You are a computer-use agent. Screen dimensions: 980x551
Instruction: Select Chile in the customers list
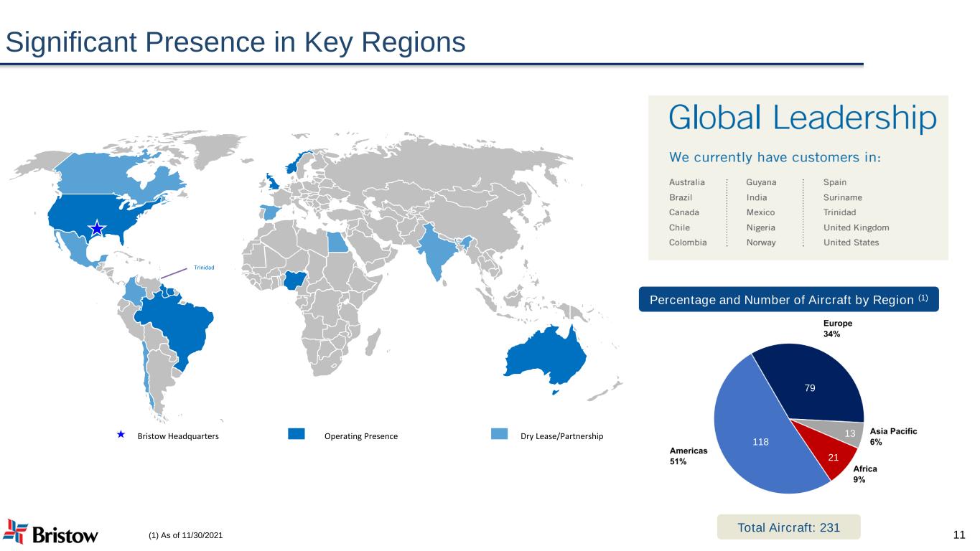(x=680, y=227)
